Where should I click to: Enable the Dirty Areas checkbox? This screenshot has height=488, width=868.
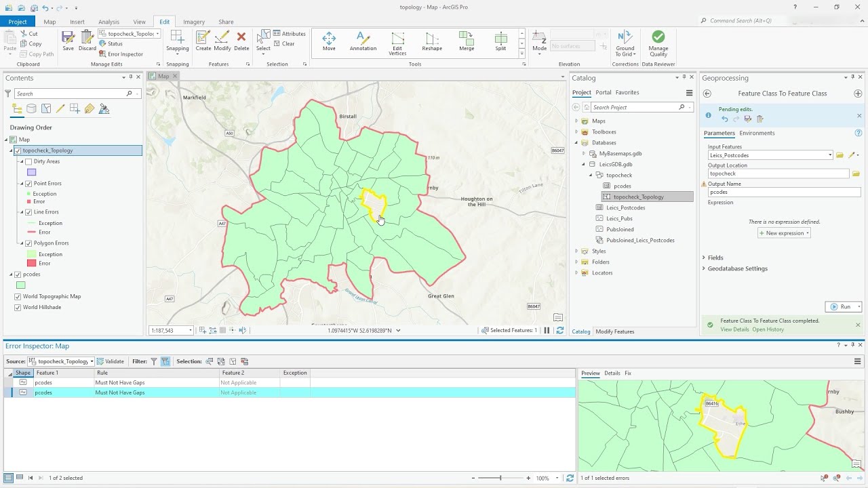click(28, 161)
